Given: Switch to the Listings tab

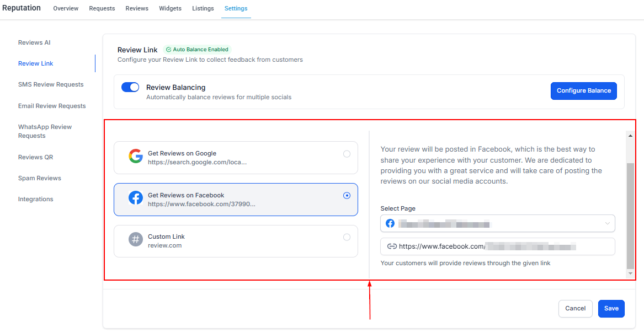Looking at the screenshot, I should [203, 9].
